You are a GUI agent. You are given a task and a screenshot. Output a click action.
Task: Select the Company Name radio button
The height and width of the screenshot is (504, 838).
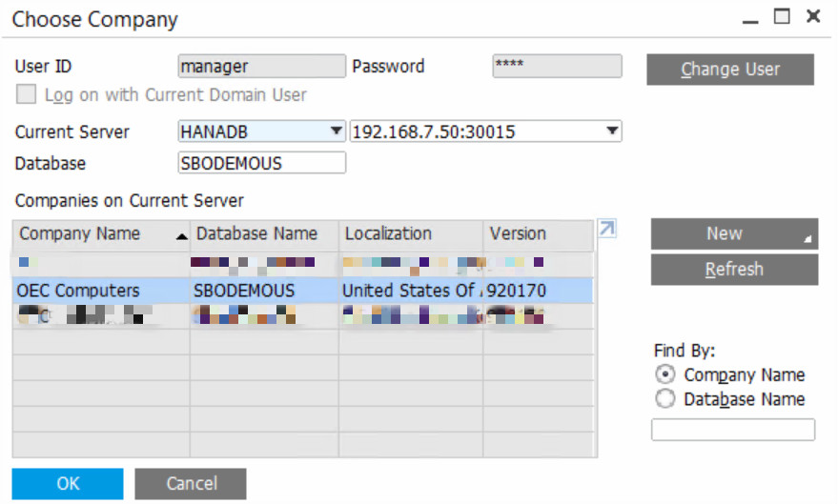(665, 375)
